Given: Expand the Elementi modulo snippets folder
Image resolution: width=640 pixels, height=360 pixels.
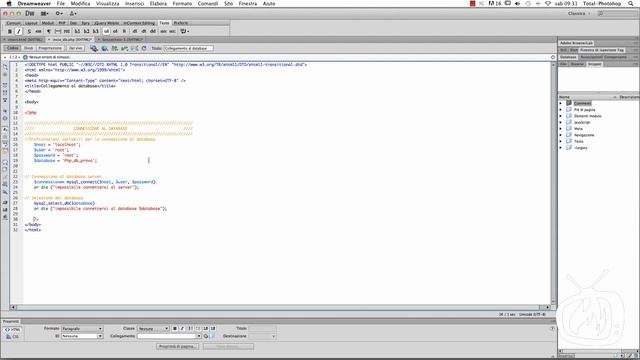Looking at the screenshot, I should pyautogui.click(x=560, y=116).
